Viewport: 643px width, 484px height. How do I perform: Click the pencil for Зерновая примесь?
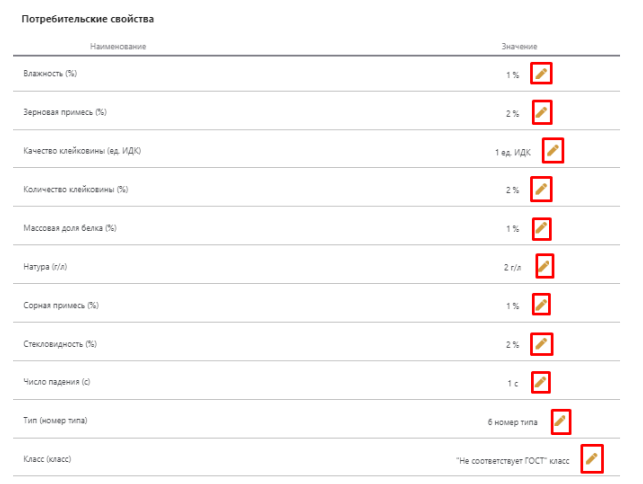[x=541, y=112]
